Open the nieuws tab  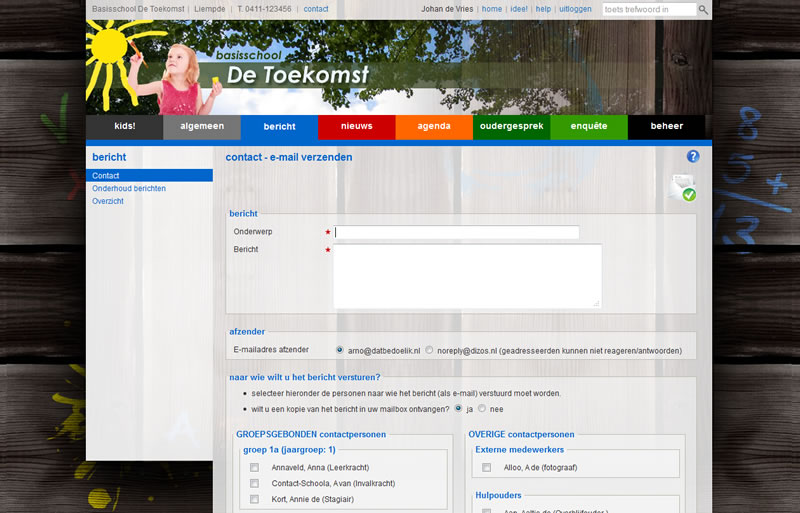[356, 127]
